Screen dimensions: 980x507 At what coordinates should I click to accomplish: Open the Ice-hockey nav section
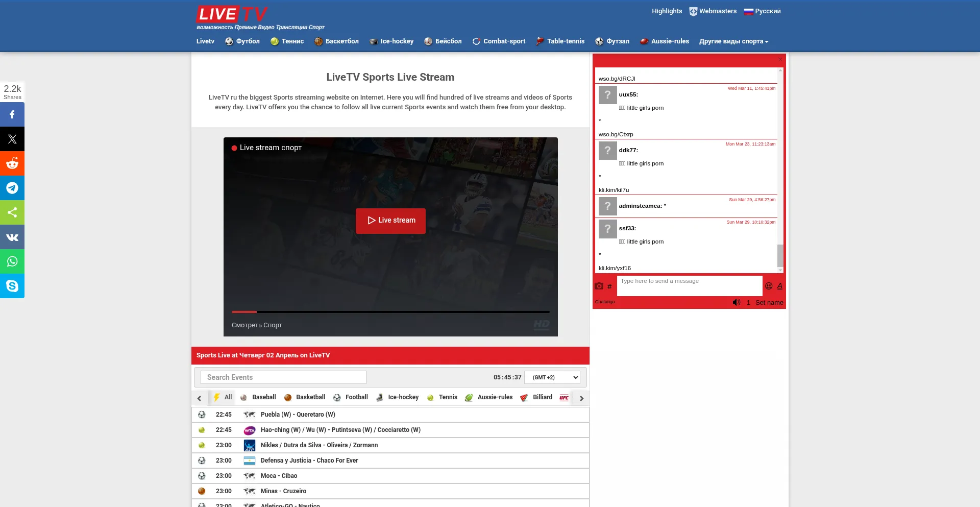(391, 41)
